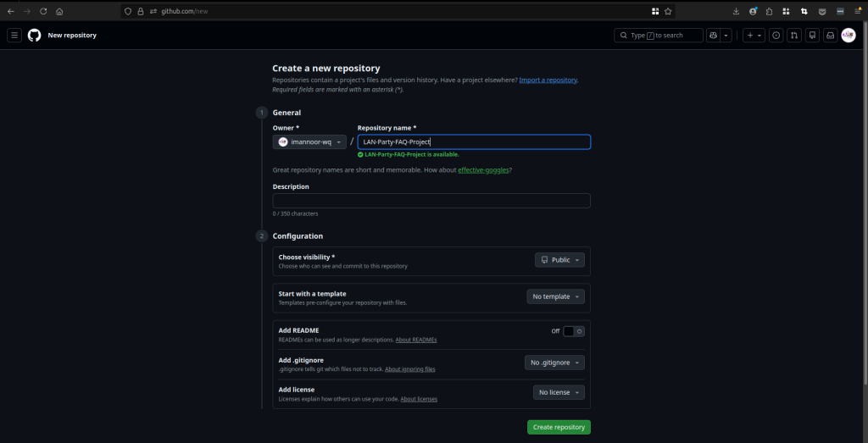Image resolution: width=868 pixels, height=443 pixels.
Task: Toggle the Add README switch on
Action: 574,331
